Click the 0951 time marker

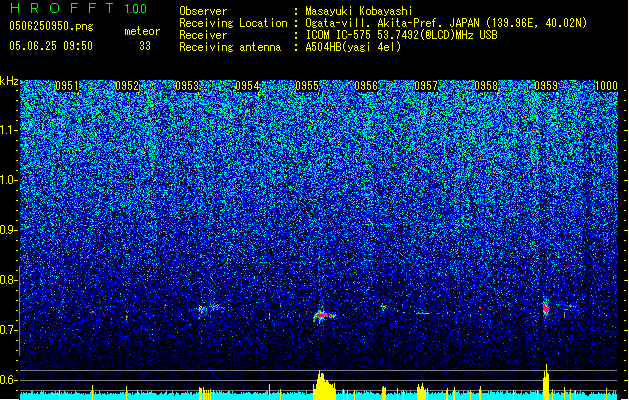(67, 86)
